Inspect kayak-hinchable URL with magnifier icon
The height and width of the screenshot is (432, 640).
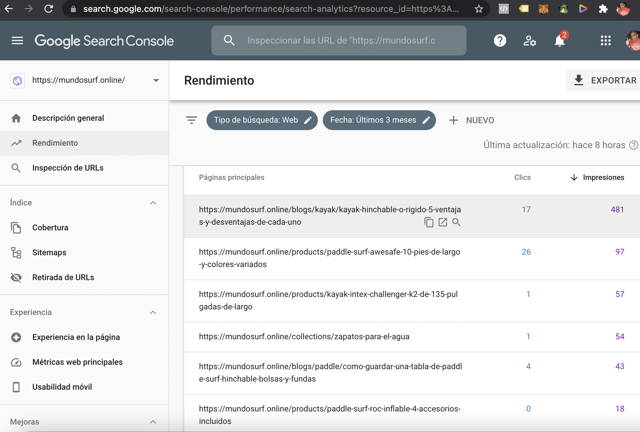(456, 222)
